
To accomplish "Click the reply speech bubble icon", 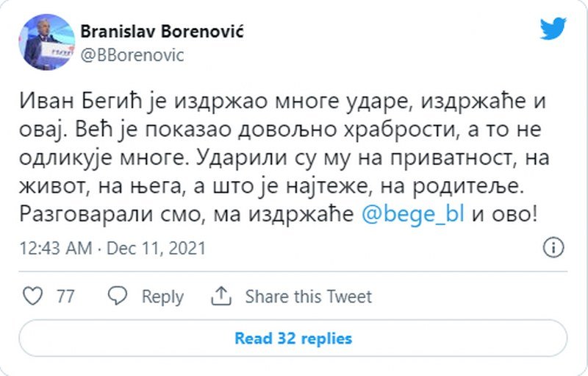I will click(x=118, y=297).
